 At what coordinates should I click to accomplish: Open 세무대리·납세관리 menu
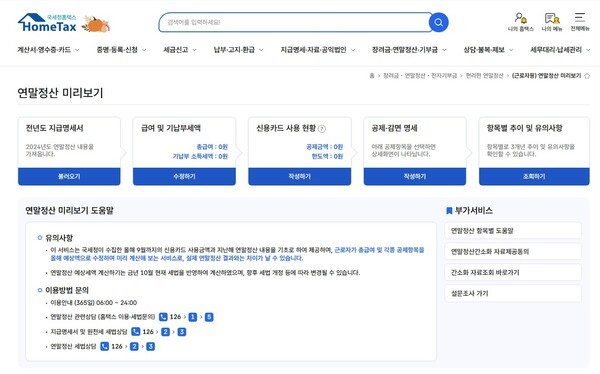tap(556, 50)
